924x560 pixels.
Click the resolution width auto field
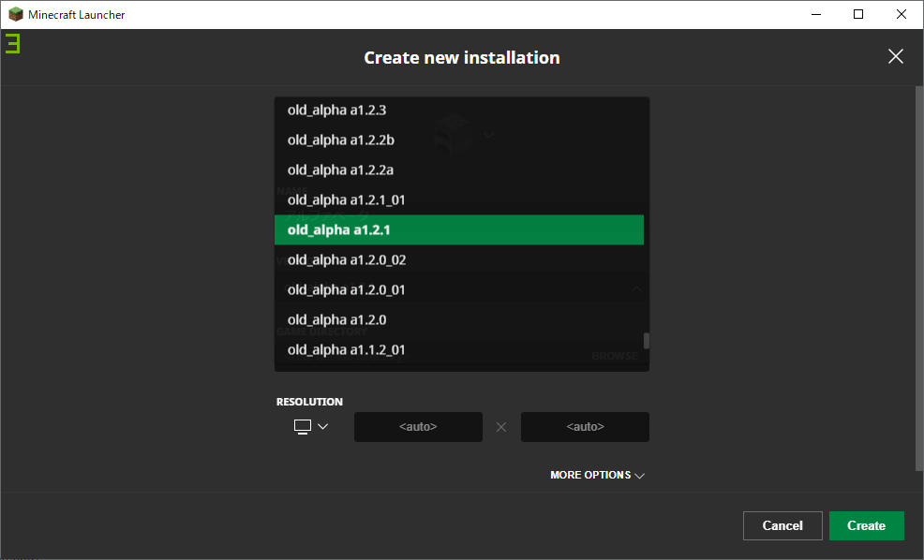coord(418,427)
